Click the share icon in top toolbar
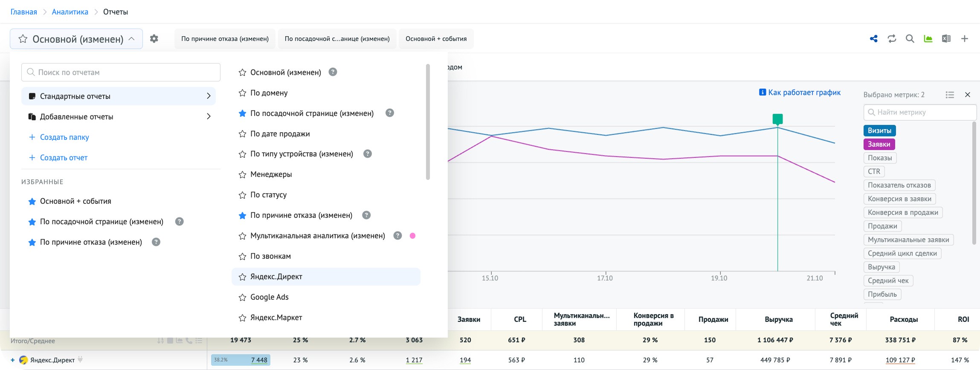The width and height of the screenshot is (980, 370). [x=873, y=39]
